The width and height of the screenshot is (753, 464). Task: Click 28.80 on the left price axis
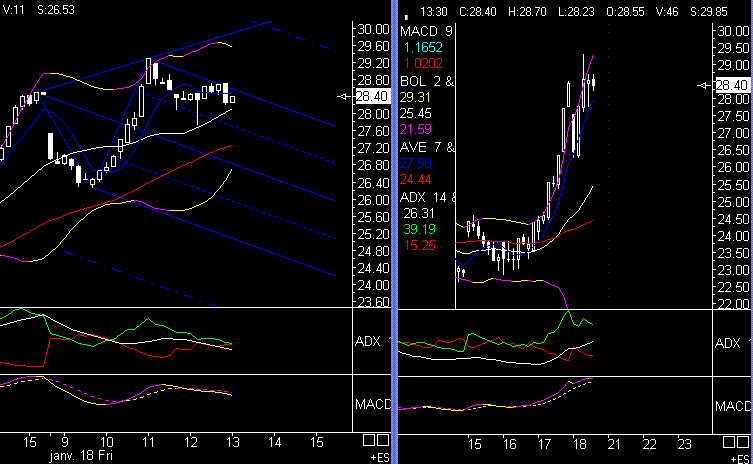pos(374,80)
